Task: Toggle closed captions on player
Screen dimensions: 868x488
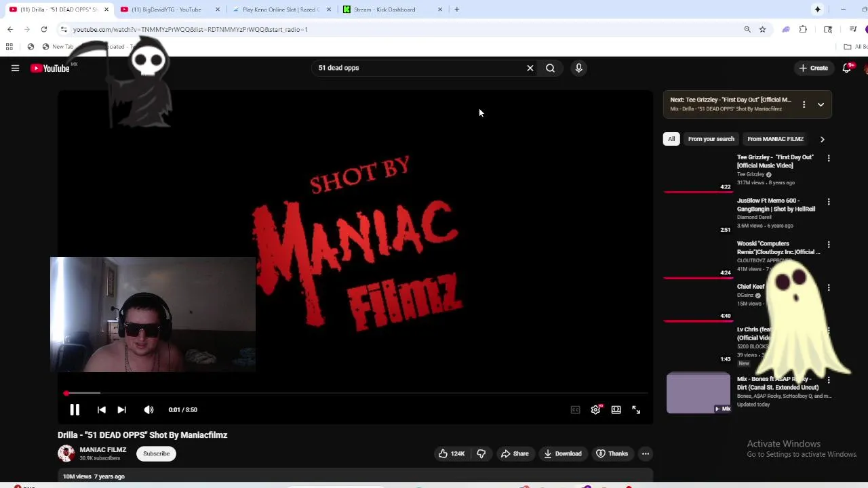Action: point(575,409)
